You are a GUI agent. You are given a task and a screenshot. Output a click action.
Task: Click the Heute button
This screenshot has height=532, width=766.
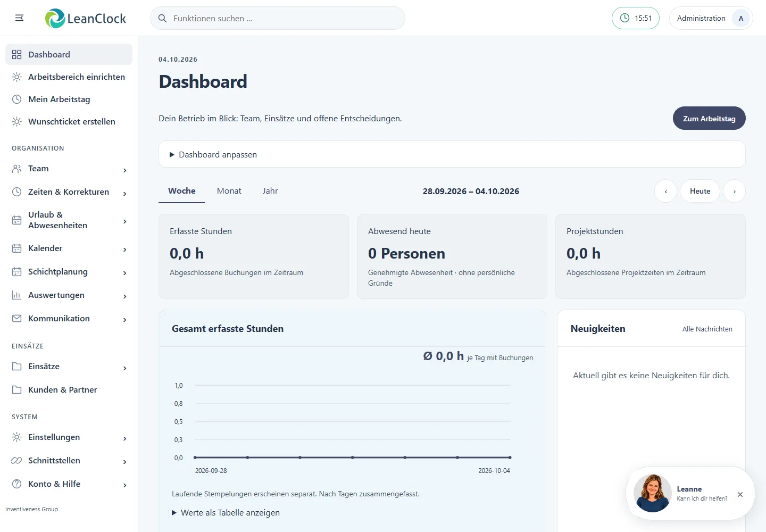700,191
